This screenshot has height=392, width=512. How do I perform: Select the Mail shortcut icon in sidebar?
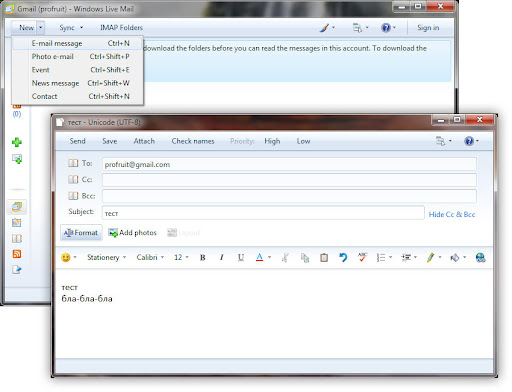pos(17,207)
